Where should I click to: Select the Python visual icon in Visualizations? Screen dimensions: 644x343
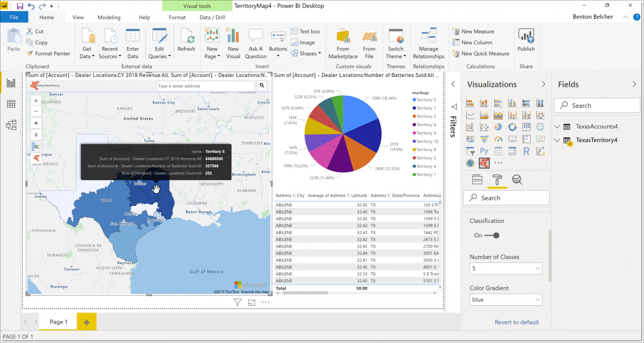point(484,151)
